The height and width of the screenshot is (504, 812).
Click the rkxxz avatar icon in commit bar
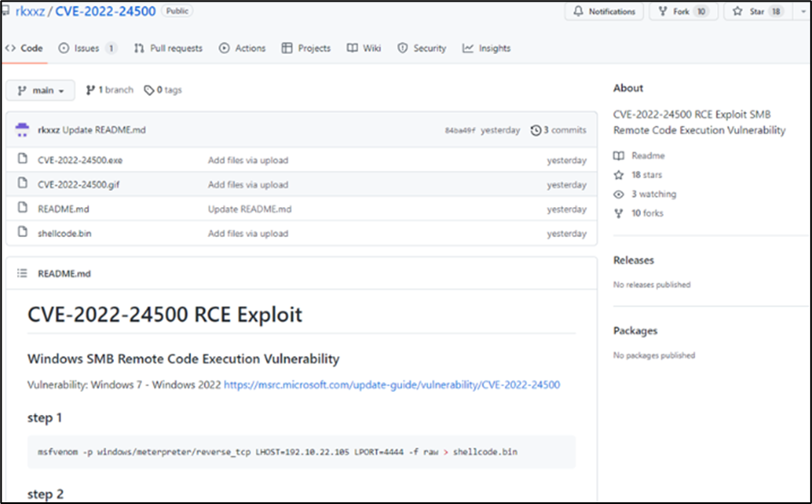pos(22,130)
